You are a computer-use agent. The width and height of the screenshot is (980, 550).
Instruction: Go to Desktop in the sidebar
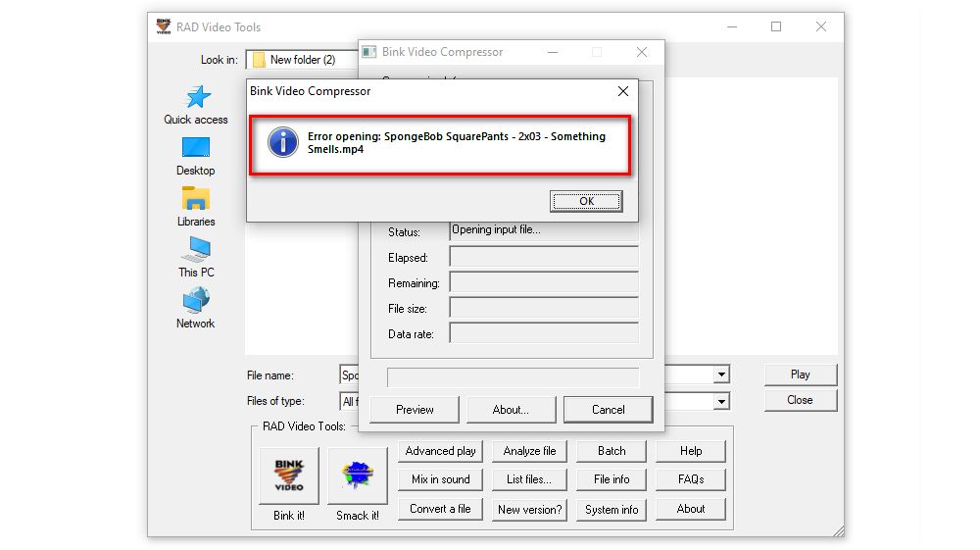[x=196, y=156]
